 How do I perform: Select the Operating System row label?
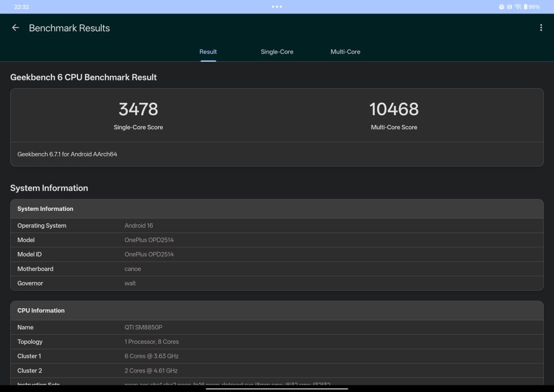click(42, 225)
